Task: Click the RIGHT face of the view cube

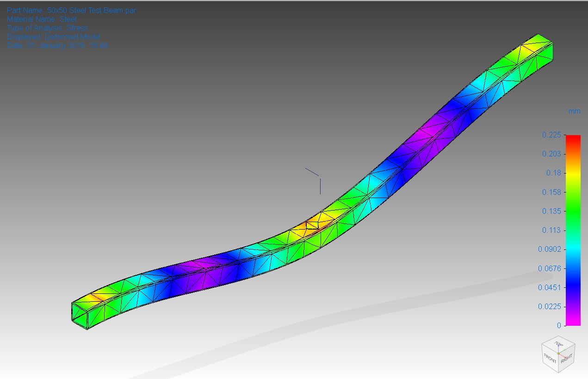Action: tap(567, 358)
